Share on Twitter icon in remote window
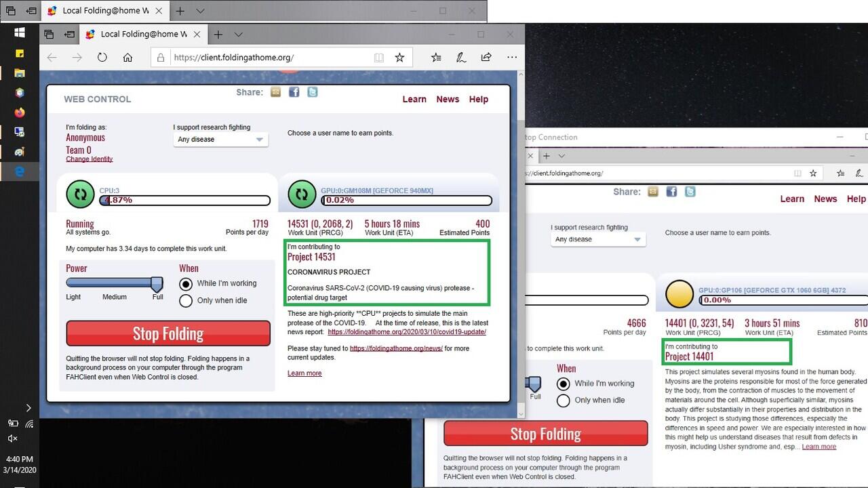This screenshot has width=868, height=488. 690,192
